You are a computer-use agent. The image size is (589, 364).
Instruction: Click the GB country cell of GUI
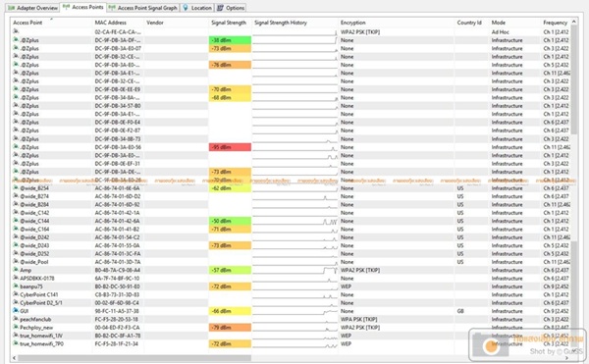460,311
